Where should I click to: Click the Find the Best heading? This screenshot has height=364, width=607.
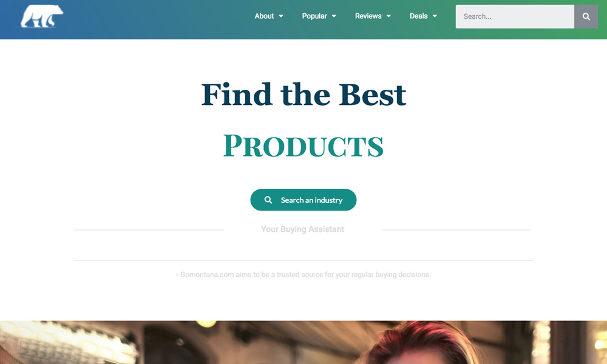(x=303, y=95)
